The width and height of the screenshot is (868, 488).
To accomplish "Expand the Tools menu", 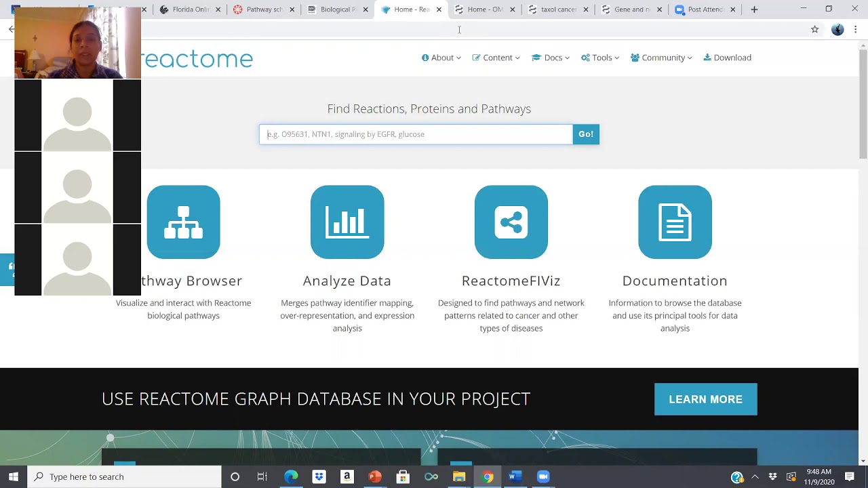I will tap(600, 58).
